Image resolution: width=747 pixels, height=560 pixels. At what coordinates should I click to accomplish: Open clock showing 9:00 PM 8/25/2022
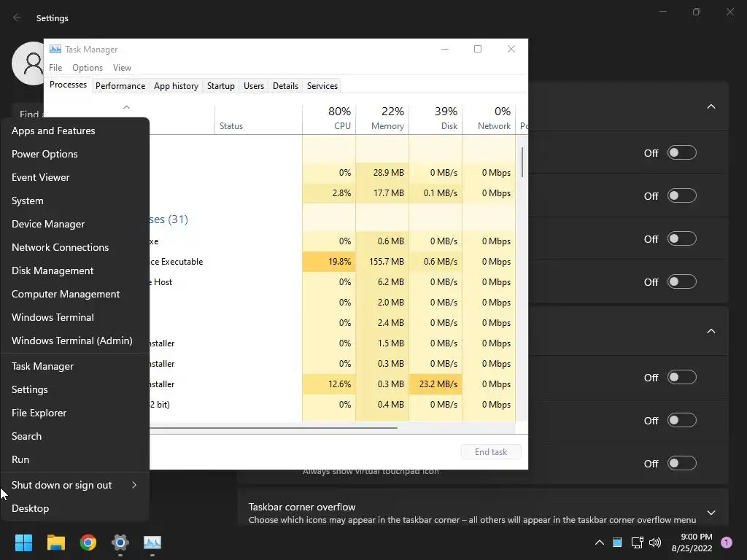[x=692, y=542]
